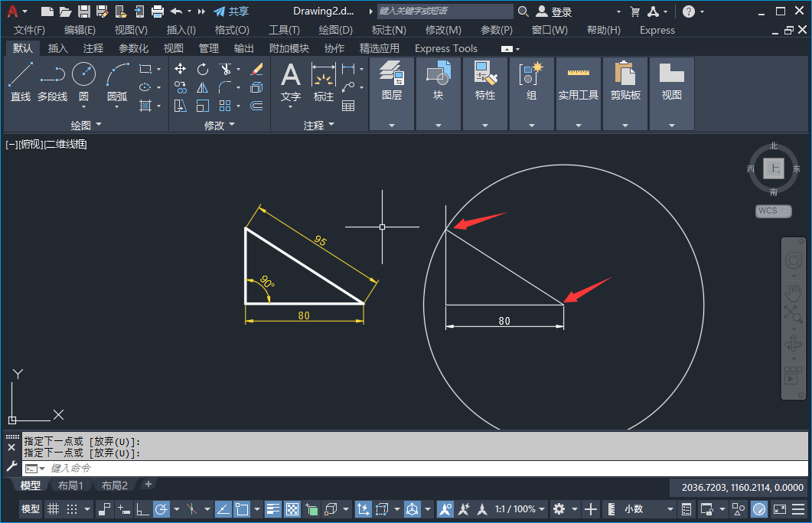Select the 多段线 (Polyline) tool
This screenshot has height=523, width=812.
pyautogui.click(x=52, y=81)
